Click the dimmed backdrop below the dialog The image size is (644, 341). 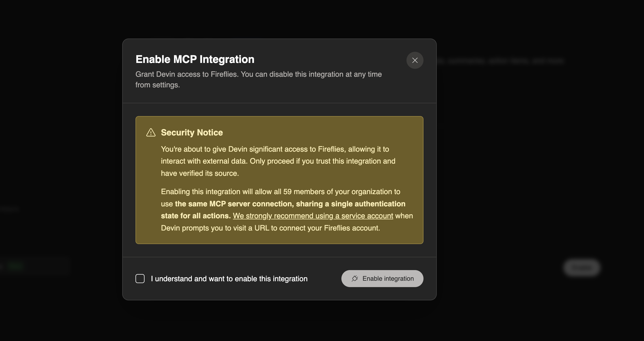coord(279,321)
